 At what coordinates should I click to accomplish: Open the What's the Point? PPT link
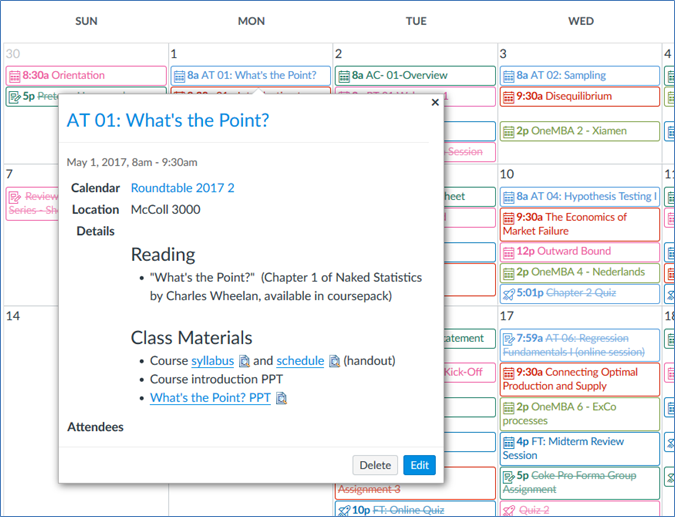point(210,398)
